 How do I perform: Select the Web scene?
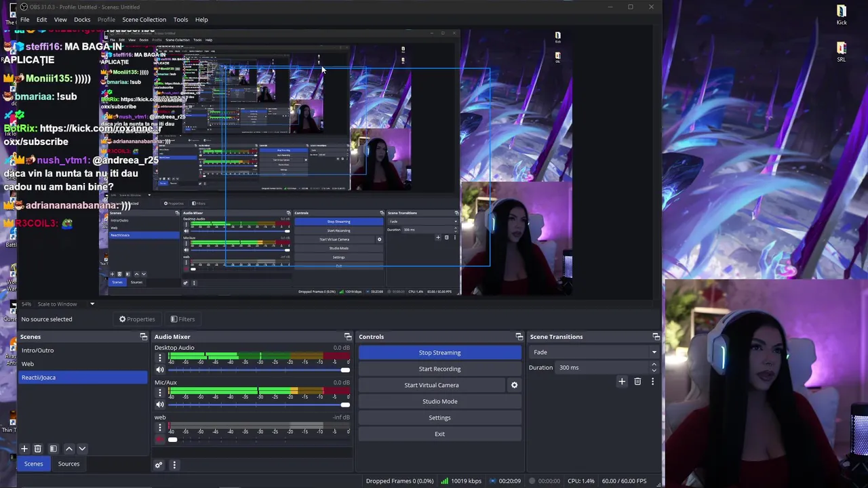(82, 364)
